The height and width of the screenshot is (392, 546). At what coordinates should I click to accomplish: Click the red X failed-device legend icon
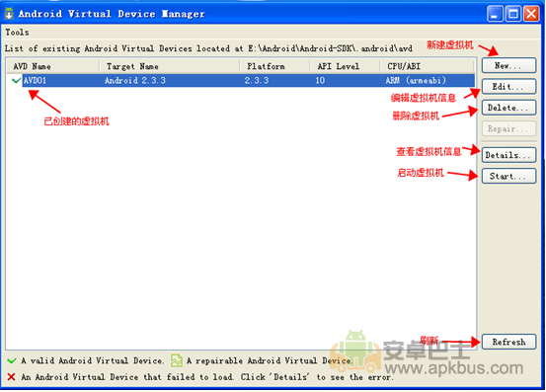coord(11,376)
